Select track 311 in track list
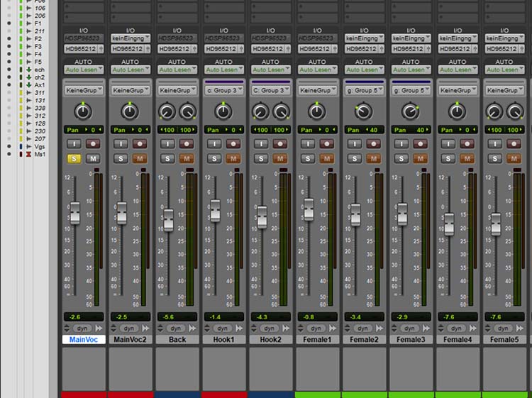This screenshot has height=398, width=532. point(39,93)
